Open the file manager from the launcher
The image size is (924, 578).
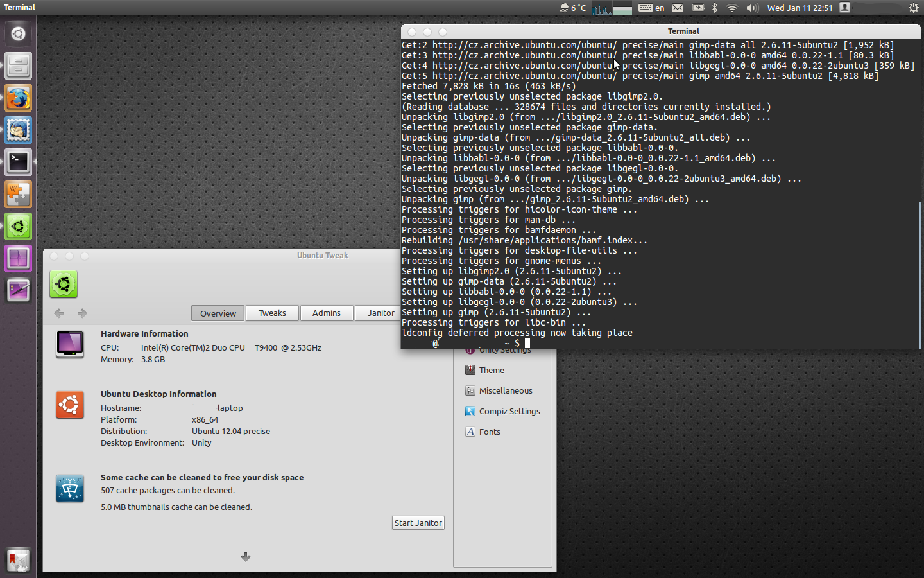point(18,66)
